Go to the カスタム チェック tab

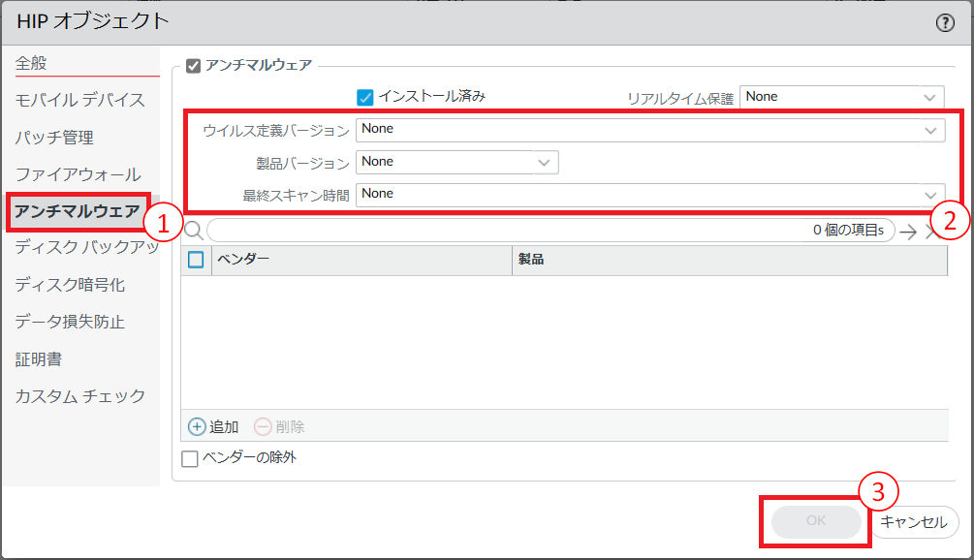pos(79,395)
